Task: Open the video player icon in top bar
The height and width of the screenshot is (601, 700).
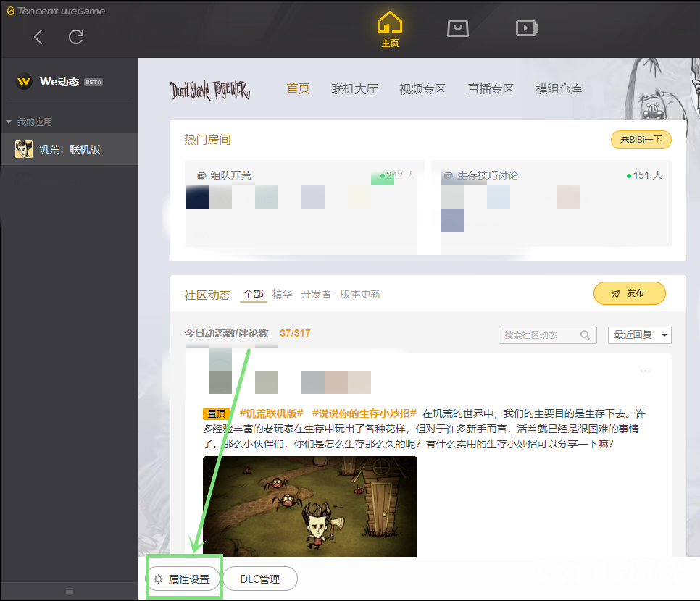Action: click(x=527, y=28)
